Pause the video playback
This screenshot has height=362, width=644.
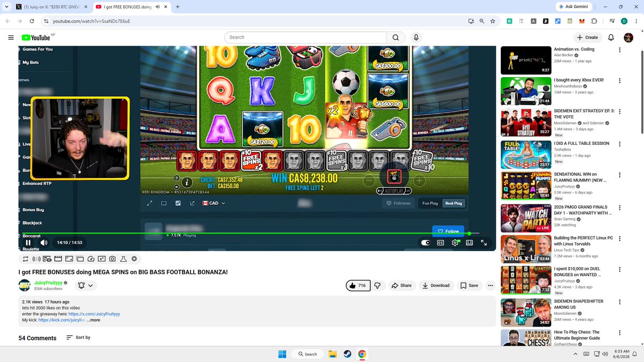(28, 242)
